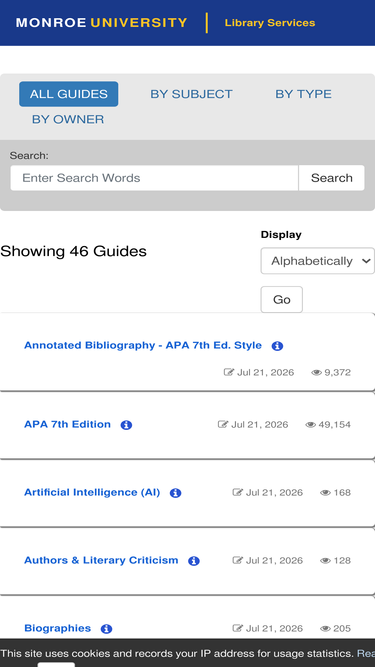
Task: Open the Display Alphabetically dropdown
Action: point(318,261)
